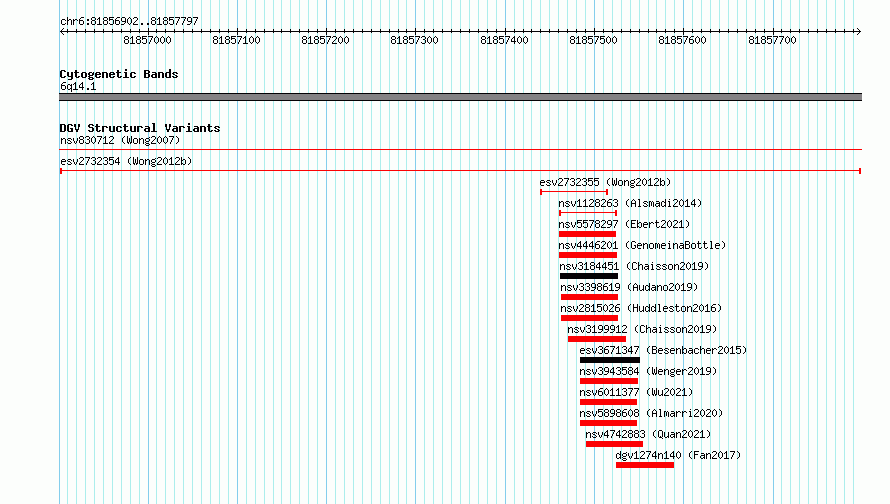The image size is (890, 504).
Task: Click the long red line under nsv830712
Action: click(x=461, y=150)
